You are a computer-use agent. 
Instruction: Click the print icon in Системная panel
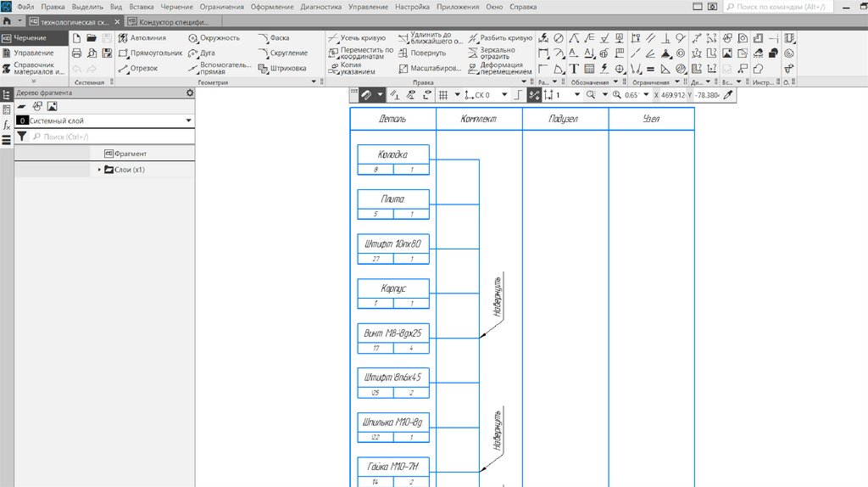(x=77, y=53)
